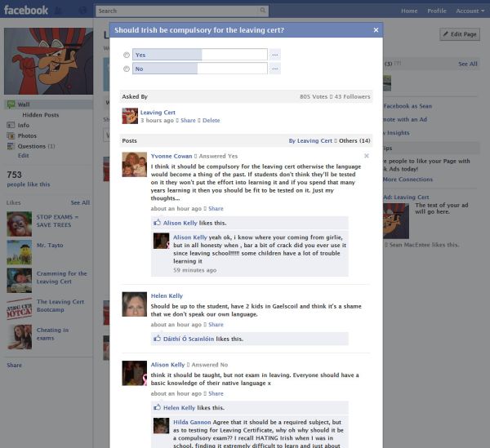The image size is (490, 448).
Task: Open Helen Kelly from likes line
Action: [179, 408]
